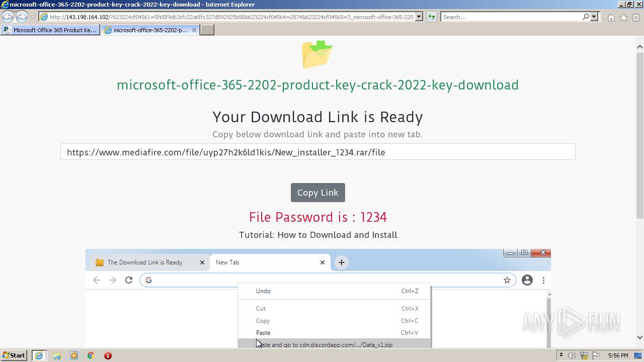Click the tutorial browser reload icon

point(129,280)
